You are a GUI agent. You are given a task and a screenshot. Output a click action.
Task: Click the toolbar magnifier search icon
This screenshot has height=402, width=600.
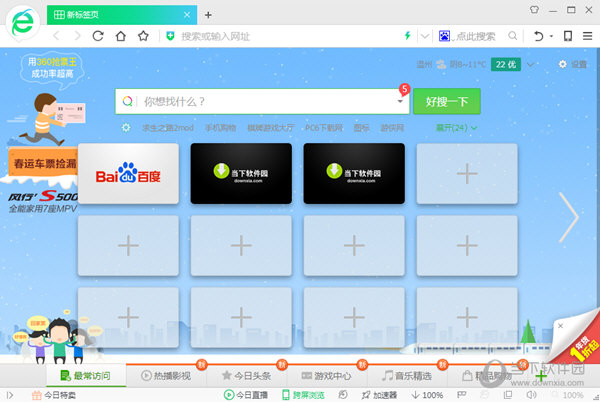point(512,36)
